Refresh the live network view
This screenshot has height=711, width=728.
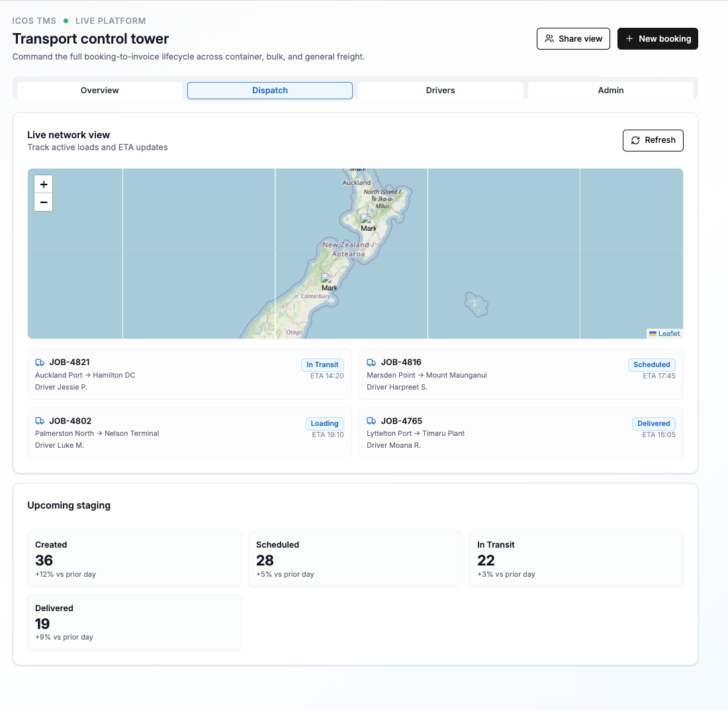(653, 140)
